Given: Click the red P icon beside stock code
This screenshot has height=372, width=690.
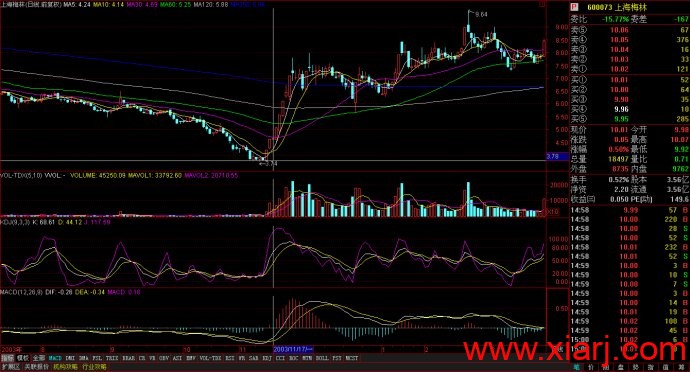Looking at the screenshot, I should (x=573, y=7).
